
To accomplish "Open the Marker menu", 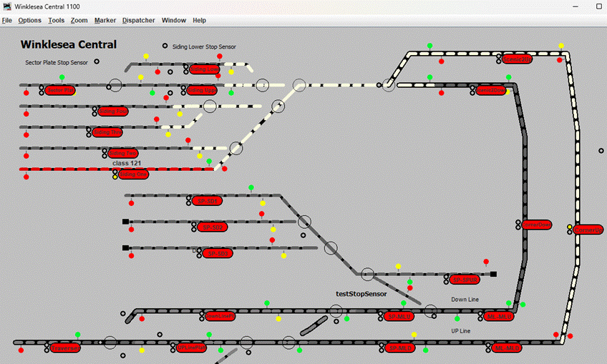I will pos(105,21).
